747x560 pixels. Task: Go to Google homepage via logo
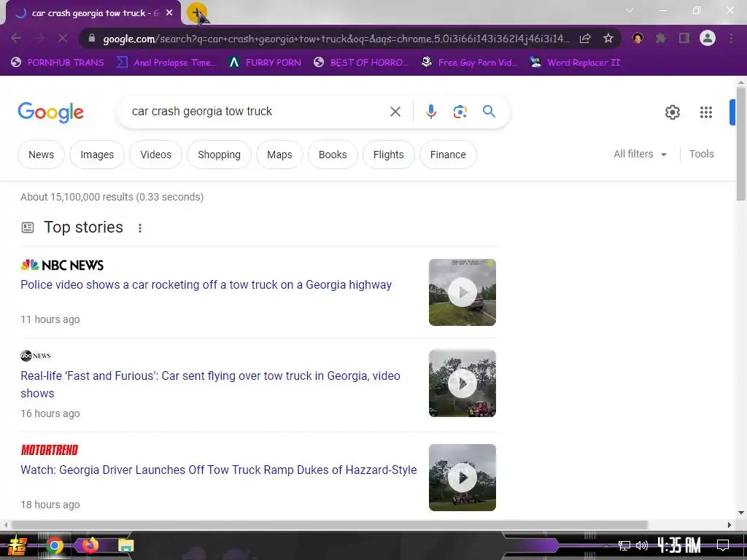tap(50, 112)
